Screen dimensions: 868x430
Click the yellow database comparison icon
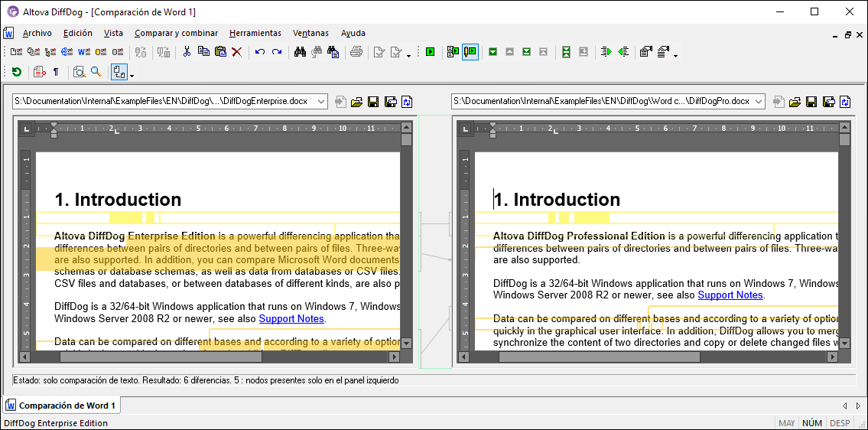pyautogui.click(x=101, y=52)
